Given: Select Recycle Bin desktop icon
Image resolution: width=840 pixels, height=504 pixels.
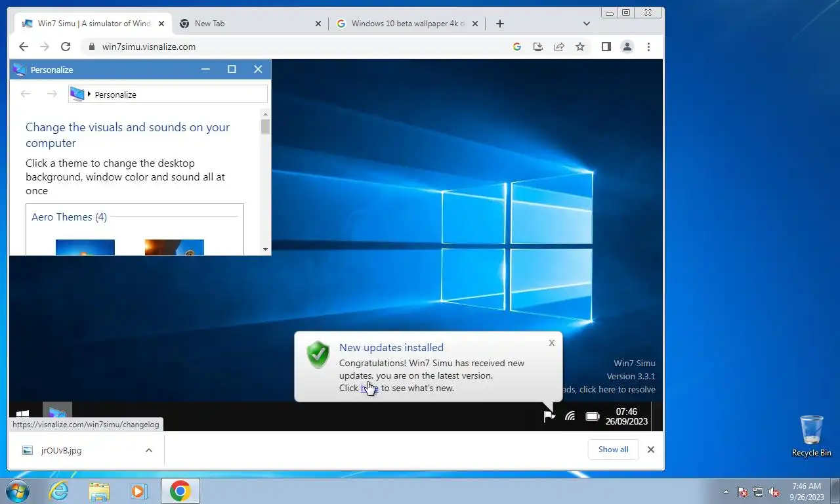Looking at the screenshot, I should coord(812,436).
